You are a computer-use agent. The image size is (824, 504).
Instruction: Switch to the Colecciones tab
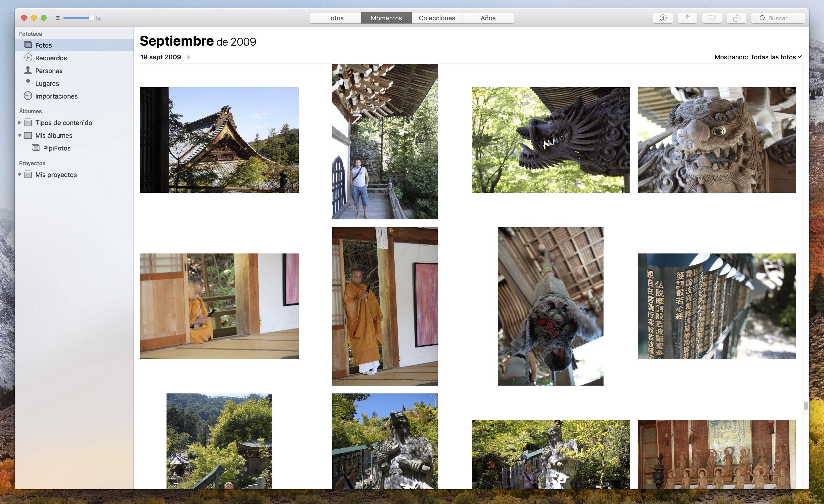pyautogui.click(x=437, y=18)
